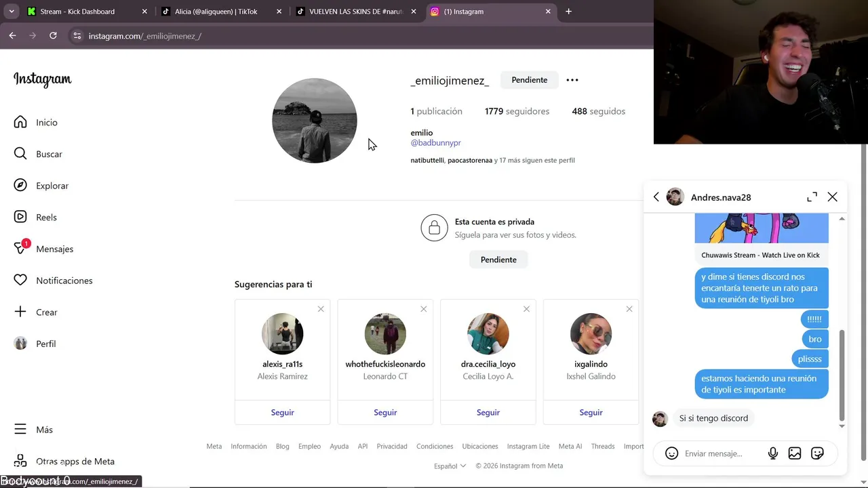Viewport: 868px width, 488px height.
Task: Open the Buscar search icon
Action: (x=20, y=154)
